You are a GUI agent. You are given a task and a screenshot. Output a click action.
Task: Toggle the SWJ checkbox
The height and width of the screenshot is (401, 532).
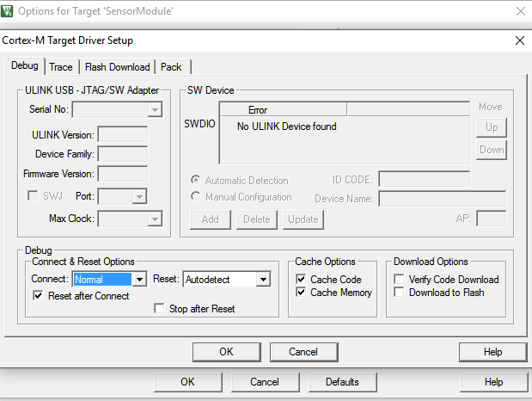(x=33, y=196)
